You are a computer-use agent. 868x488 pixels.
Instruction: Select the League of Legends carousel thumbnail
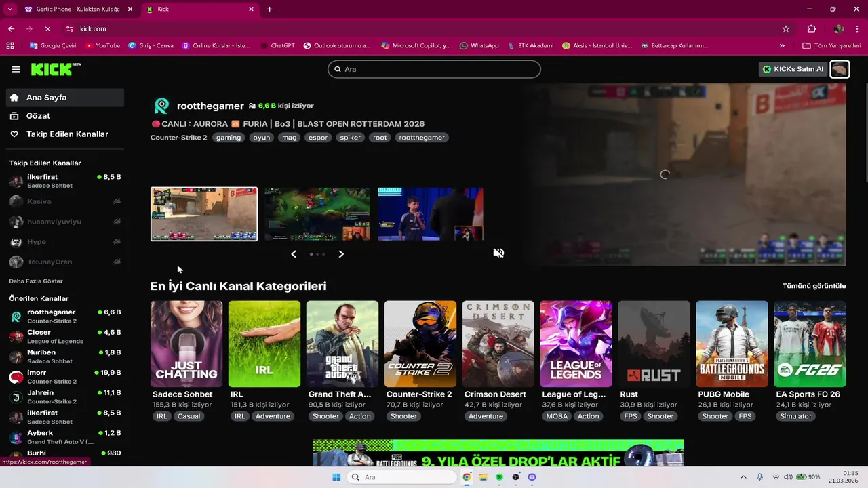[x=317, y=214]
